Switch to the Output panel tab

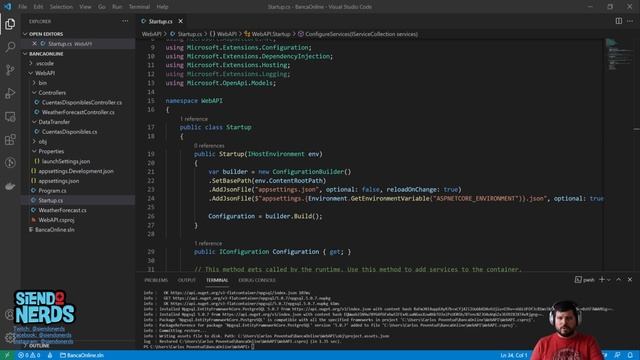[x=187, y=280]
